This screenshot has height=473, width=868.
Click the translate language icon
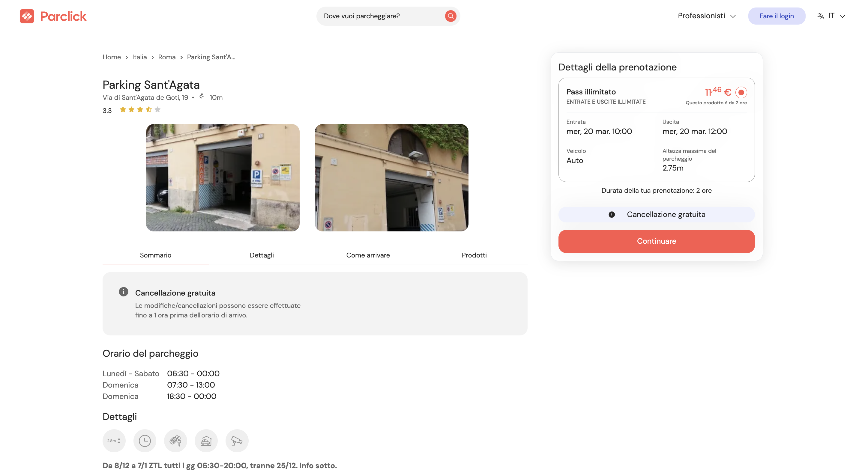click(821, 16)
